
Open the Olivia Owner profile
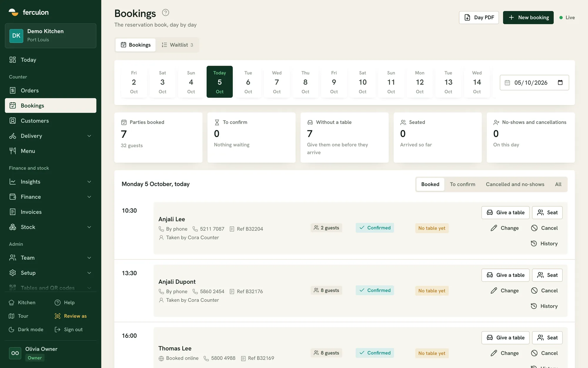pyautogui.click(x=51, y=353)
